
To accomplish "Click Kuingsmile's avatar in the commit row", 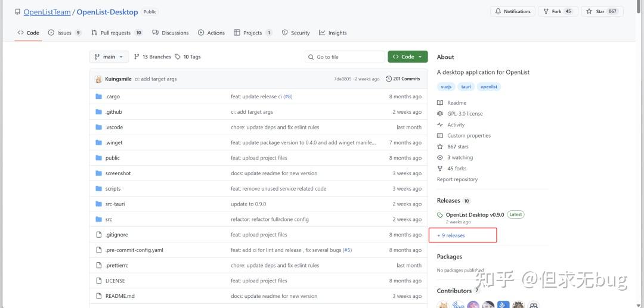I will [98, 79].
